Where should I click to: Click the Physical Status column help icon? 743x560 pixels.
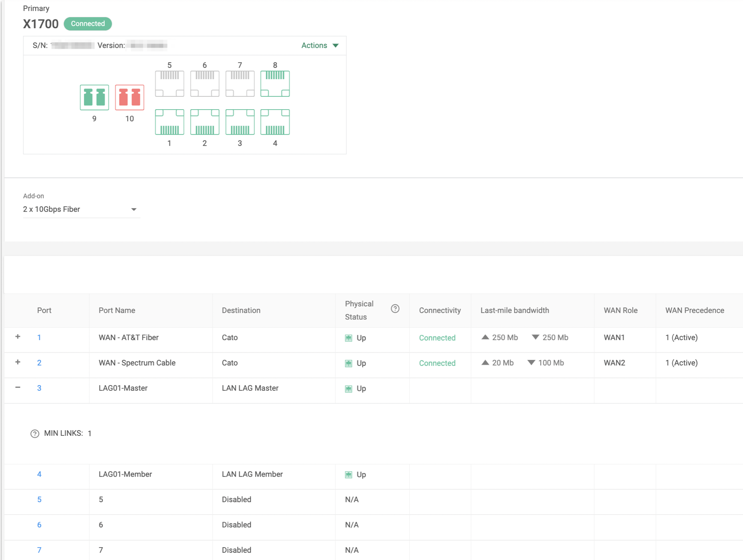pyautogui.click(x=396, y=309)
